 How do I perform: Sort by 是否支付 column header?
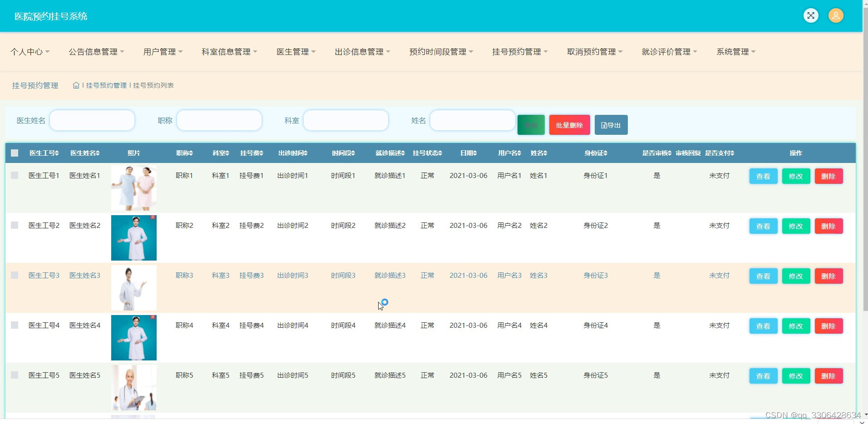click(720, 153)
